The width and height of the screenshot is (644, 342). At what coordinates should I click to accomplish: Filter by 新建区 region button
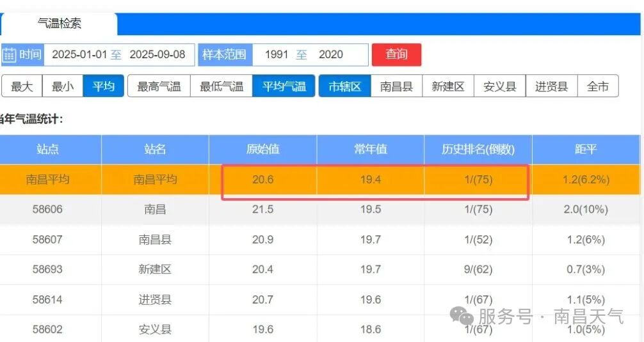(448, 86)
